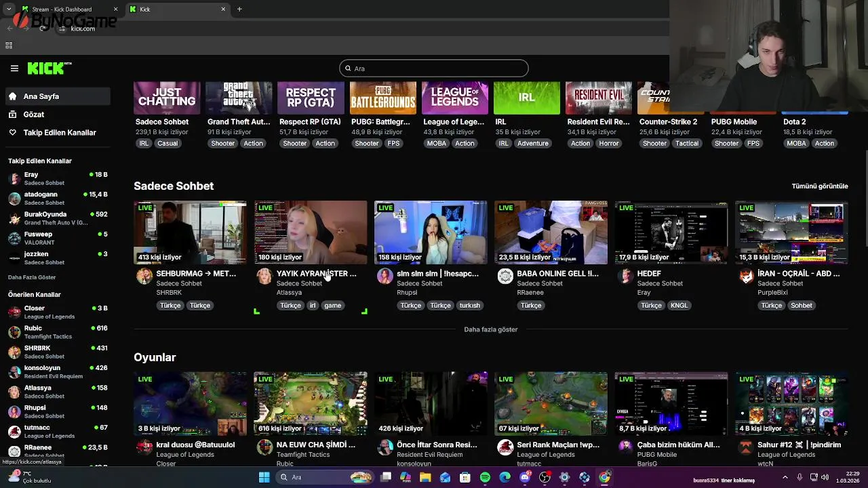The image size is (868, 488).
Task: Open File Explorer from taskbar
Action: pos(425,477)
